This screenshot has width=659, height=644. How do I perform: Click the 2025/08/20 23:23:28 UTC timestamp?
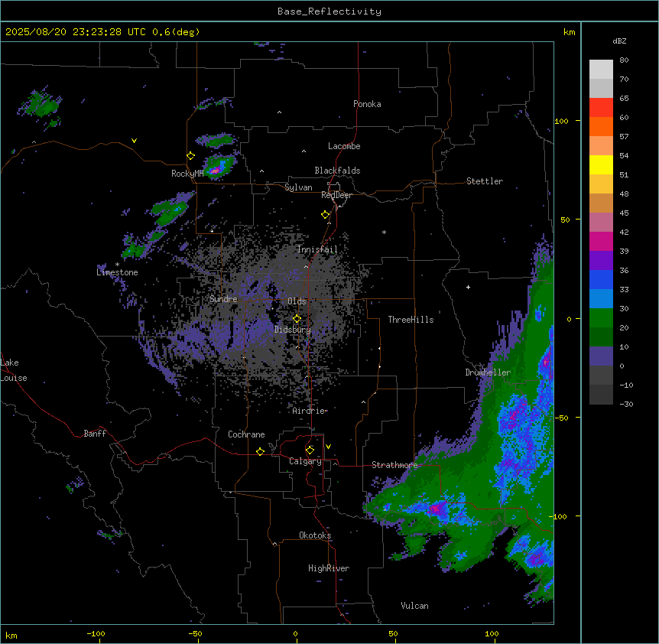point(102,32)
